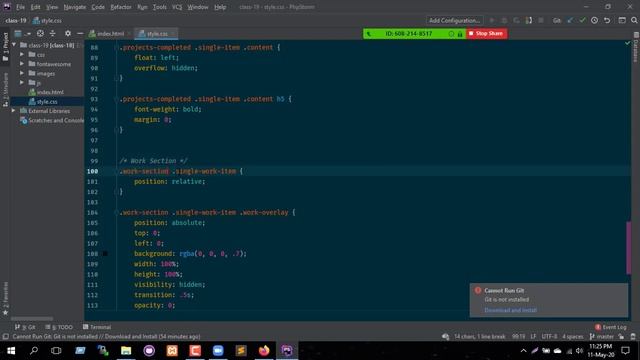Switch to the style.css editor tab
This screenshot has width=640, height=360.
(x=156, y=33)
